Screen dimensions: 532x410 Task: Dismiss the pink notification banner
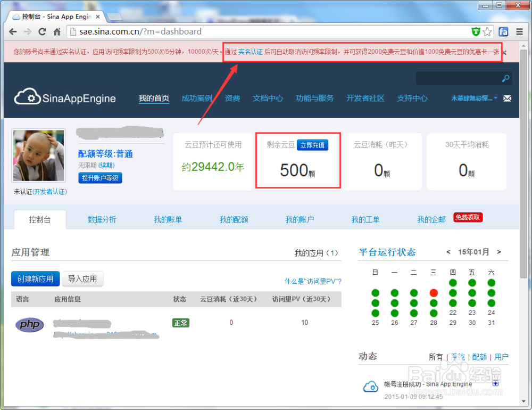click(504, 52)
